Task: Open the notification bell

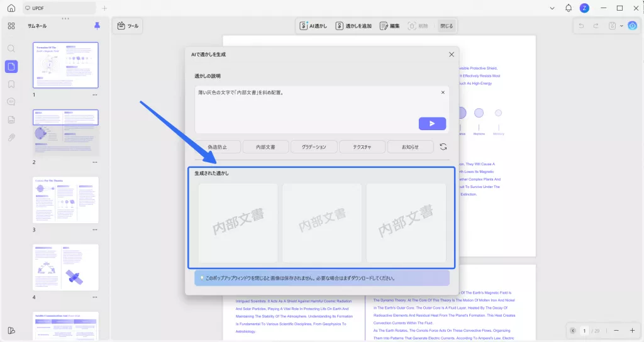Action: pyautogui.click(x=569, y=8)
